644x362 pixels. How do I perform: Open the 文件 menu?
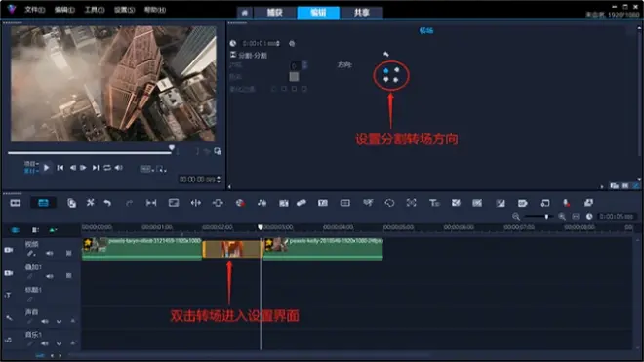coord(34,10)
